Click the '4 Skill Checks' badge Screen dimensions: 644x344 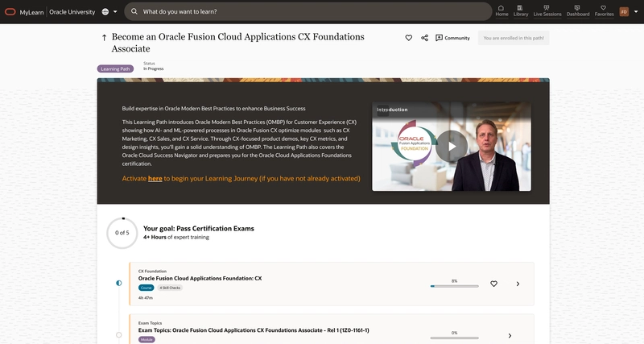click(170, 288)
